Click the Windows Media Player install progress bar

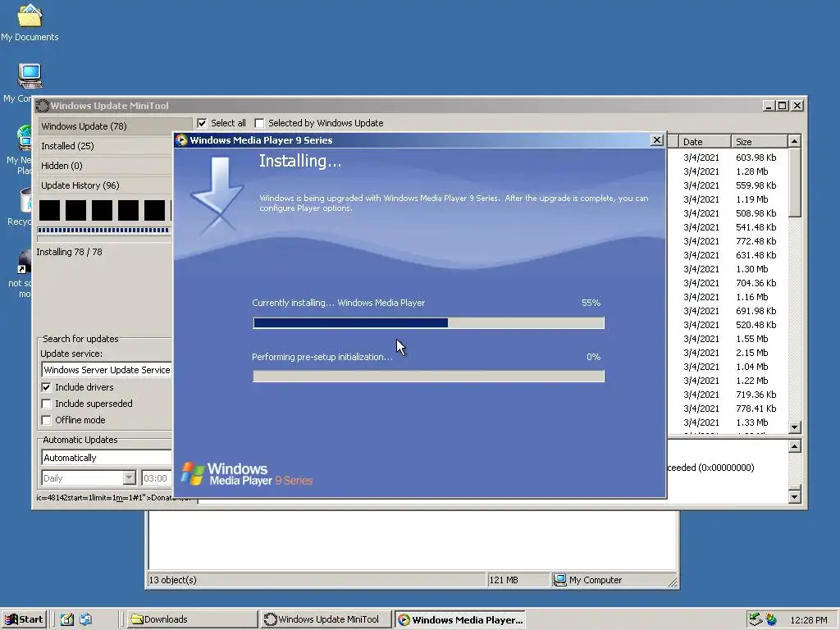[x=428, y=322]
